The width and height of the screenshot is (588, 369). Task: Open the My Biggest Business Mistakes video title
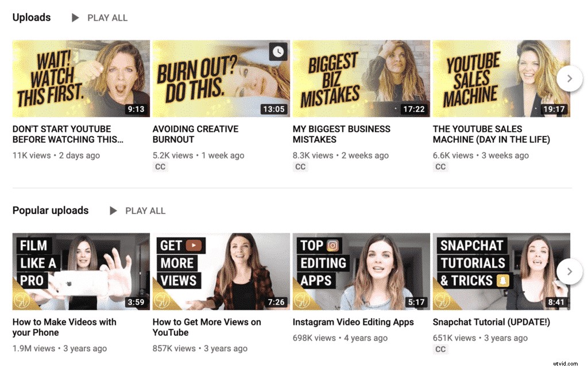(341, 134)
